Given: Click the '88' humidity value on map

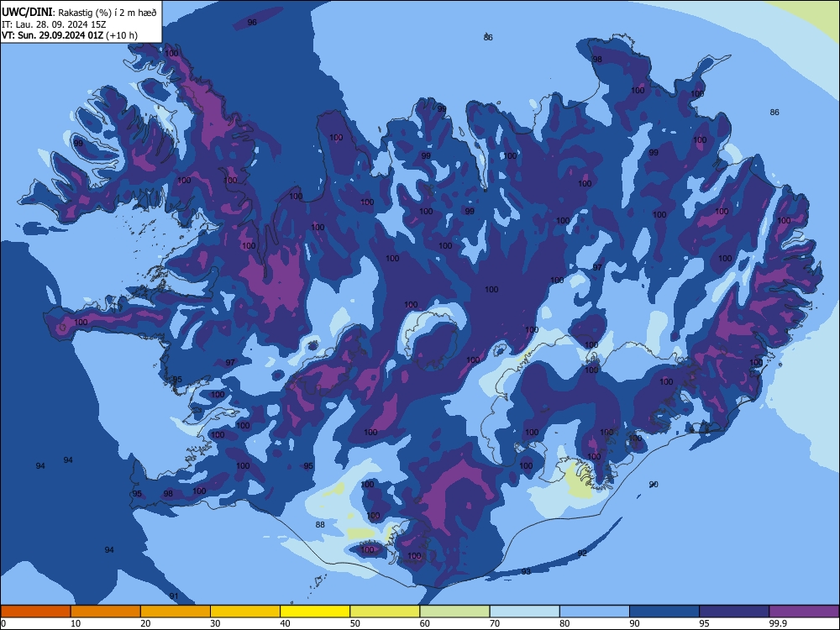Looking at the screenshot, I should (320, 524).
